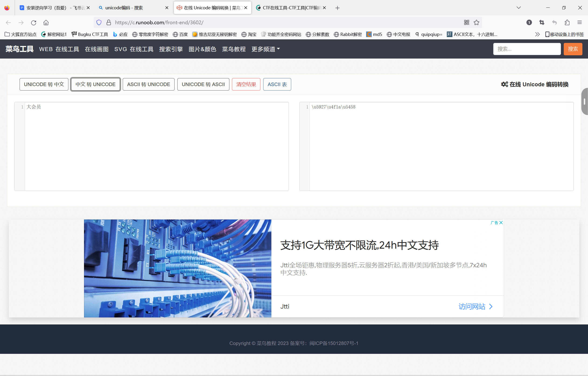
Task: Close the unicode编码 search tab
Action: (x=167, y=8)
